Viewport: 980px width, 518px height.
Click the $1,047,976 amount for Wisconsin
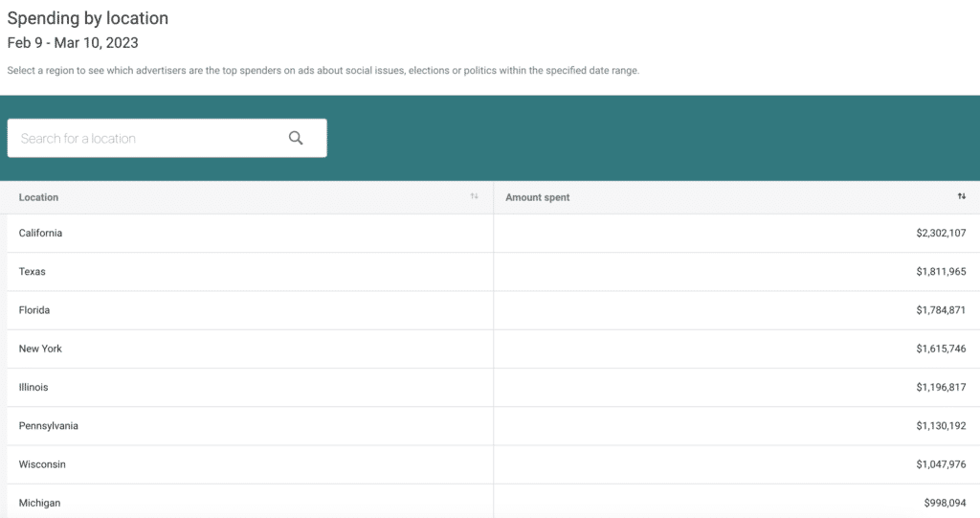940,464
